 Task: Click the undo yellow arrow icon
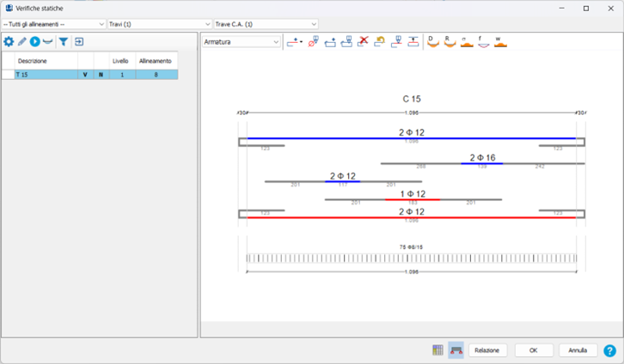tap(380, 41)
